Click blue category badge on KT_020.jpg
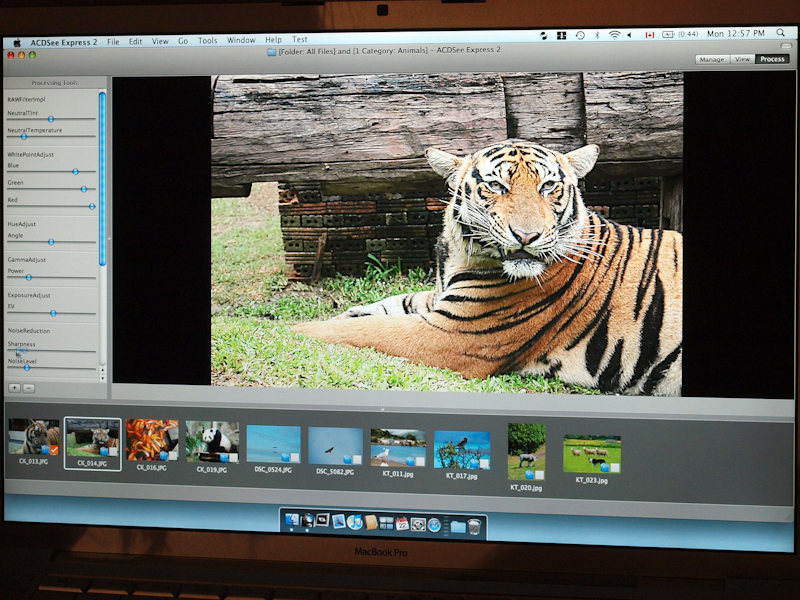Screen dimensions: 800x600 pyautogui.click(x=530, y=475)
